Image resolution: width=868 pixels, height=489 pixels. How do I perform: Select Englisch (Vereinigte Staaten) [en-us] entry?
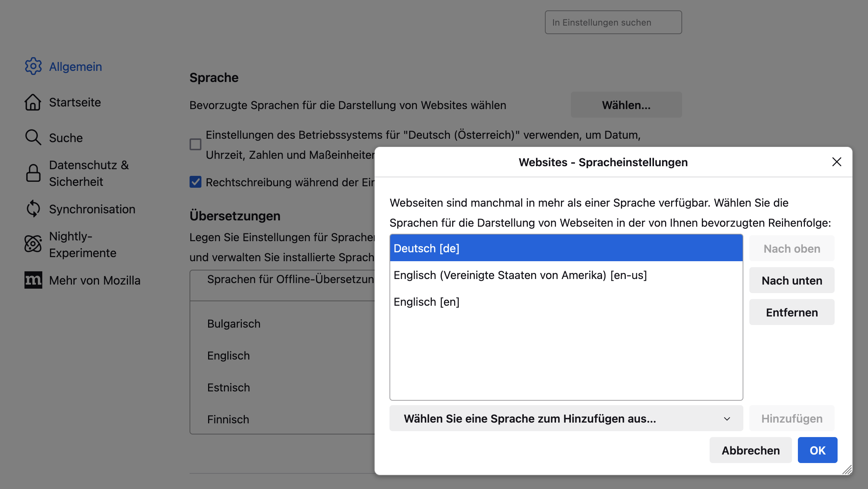520,275
